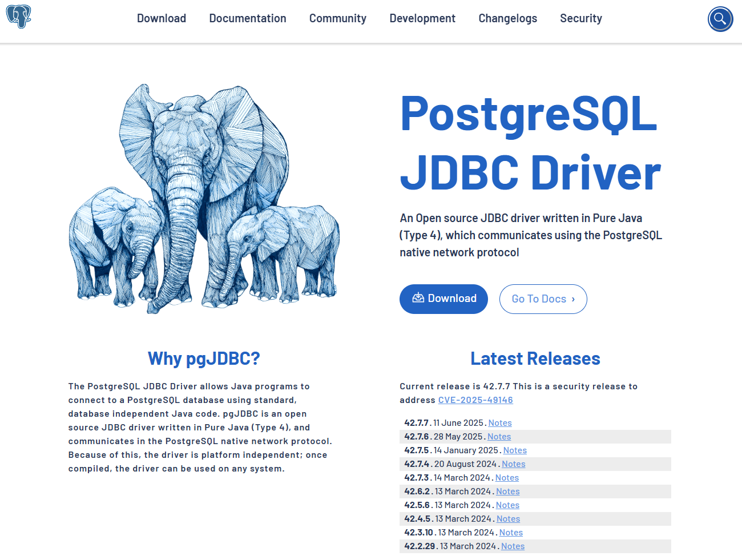Open the Community menu item

pyautogui.click(x=338, y=18)
